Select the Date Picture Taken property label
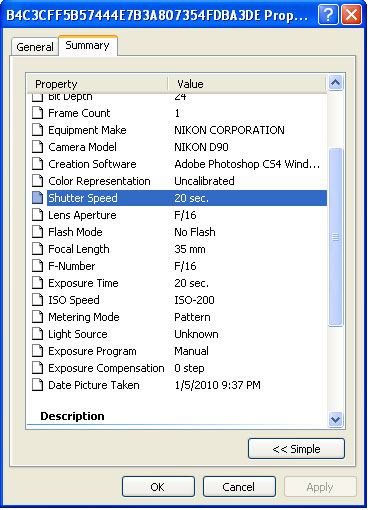370x510 pixels. tap(94, 385)
